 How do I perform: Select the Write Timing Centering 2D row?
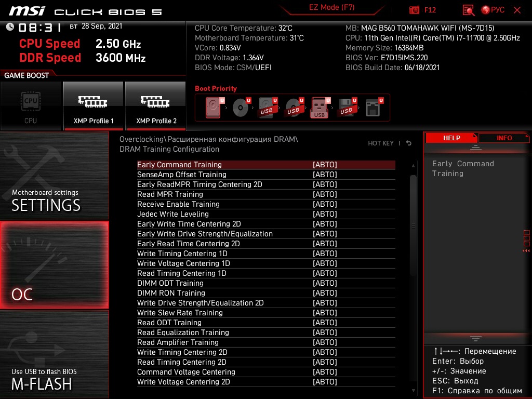pyautogui.click(x=266, y=352)
